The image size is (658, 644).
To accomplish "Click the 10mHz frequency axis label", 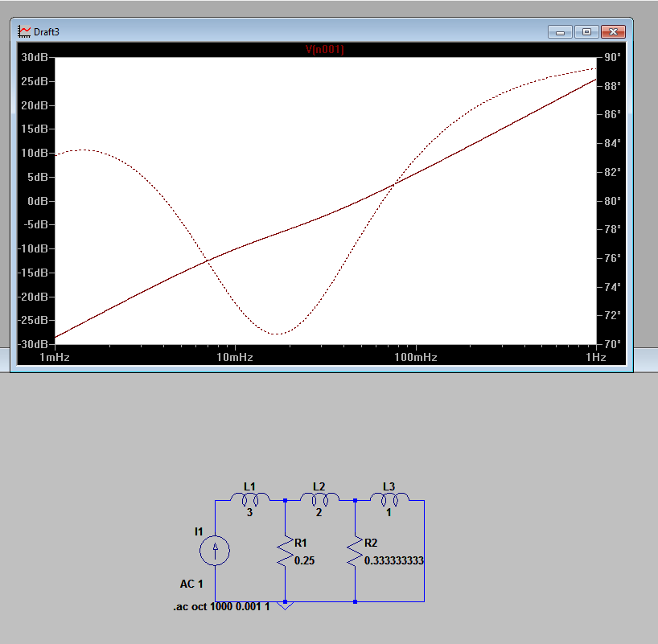I will coord(234,357).
